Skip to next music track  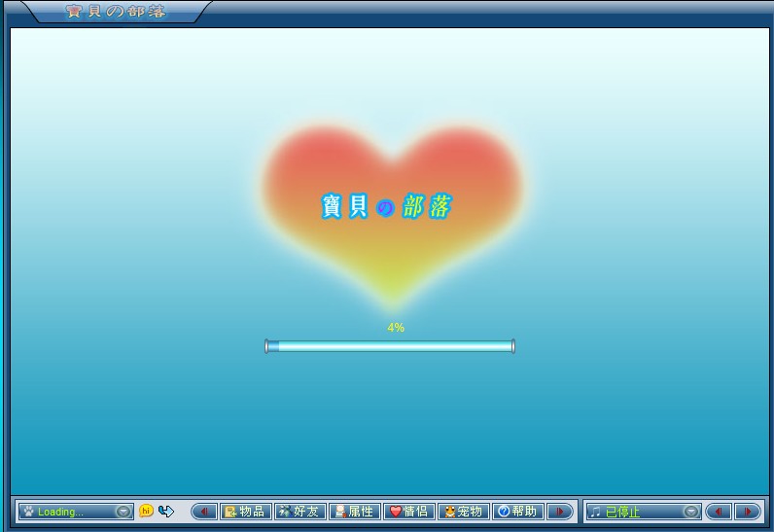(747, 512)
